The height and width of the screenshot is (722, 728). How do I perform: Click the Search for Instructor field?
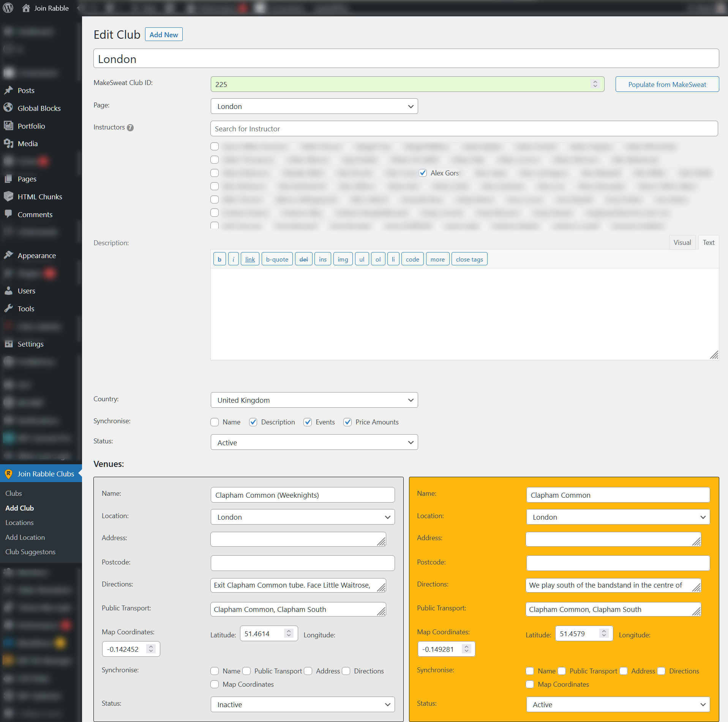coord(464,129)
